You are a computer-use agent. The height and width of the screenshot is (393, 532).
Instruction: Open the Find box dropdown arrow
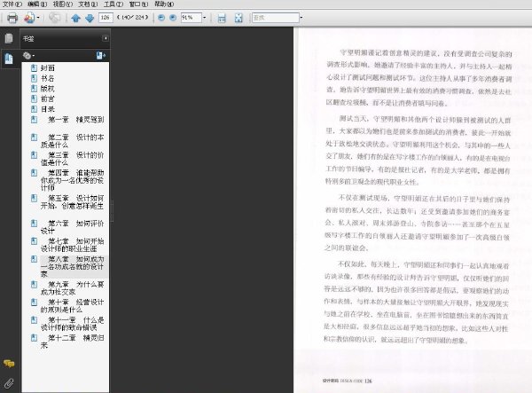[x=301, y=18]
